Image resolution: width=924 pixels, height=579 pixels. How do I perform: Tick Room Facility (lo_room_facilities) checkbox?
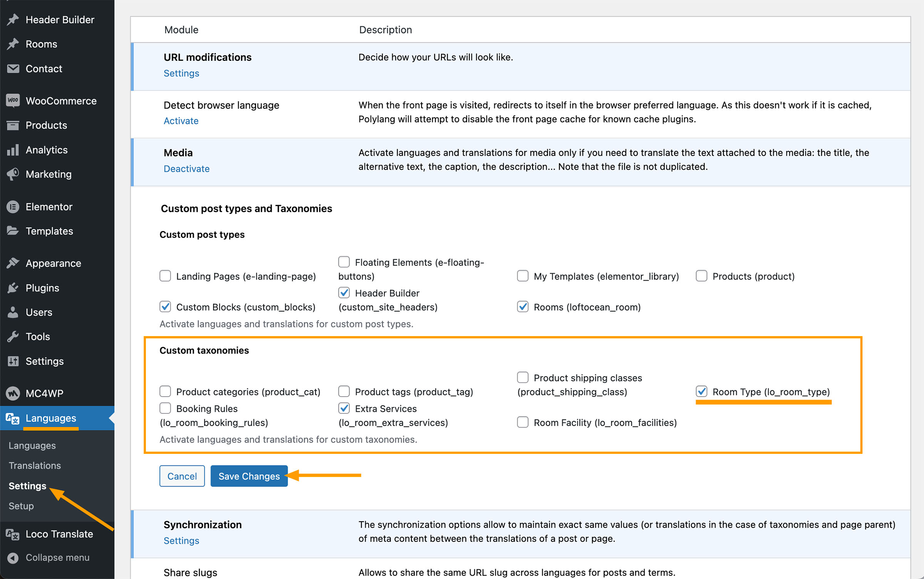click(x=522, y=422)
